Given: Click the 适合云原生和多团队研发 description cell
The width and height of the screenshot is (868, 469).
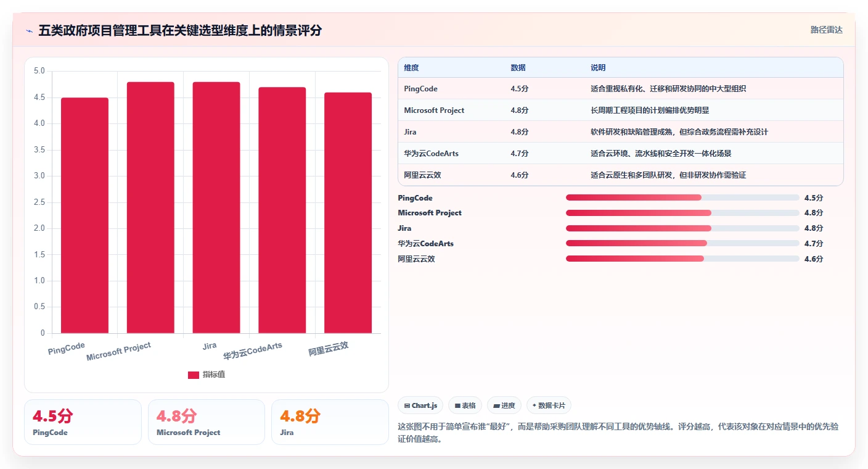Looking at the screenshot, I should [x=668, y=175].
